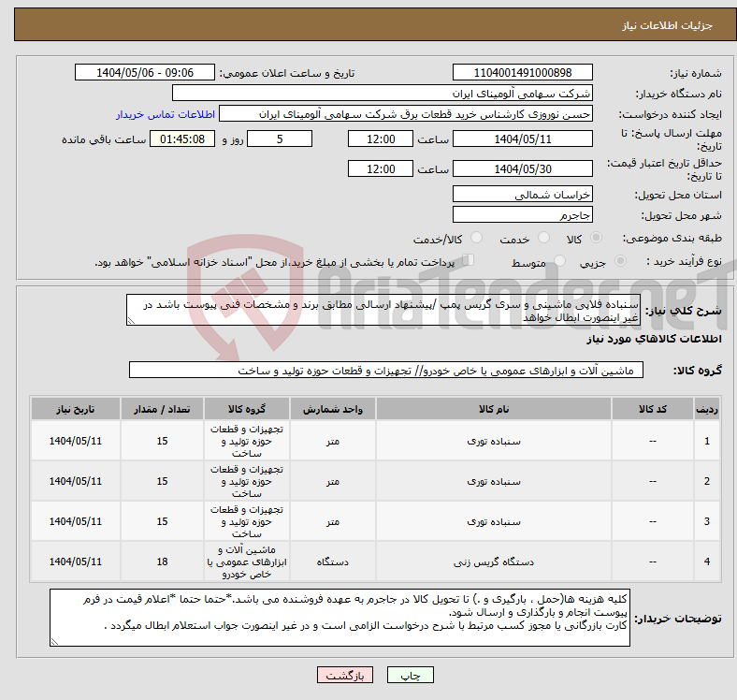Toggle the اسناد خزانه اسلامی payment checkbox
This screenshot has width=737, height=700.
[x=470, y=261]
